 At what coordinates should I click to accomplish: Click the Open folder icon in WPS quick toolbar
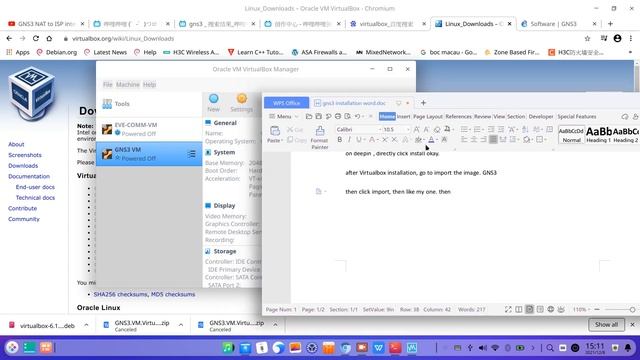point(309,116)
